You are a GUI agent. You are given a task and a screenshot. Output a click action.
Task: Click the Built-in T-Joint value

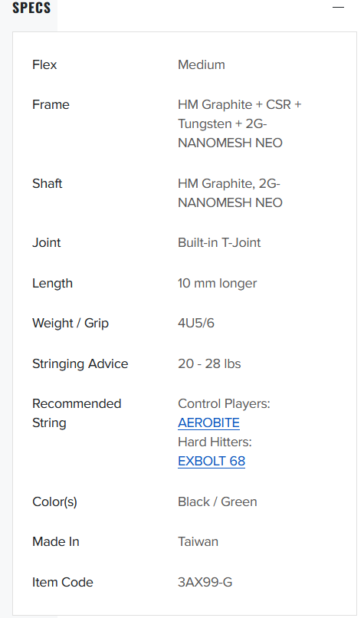(x=219, y=242)
